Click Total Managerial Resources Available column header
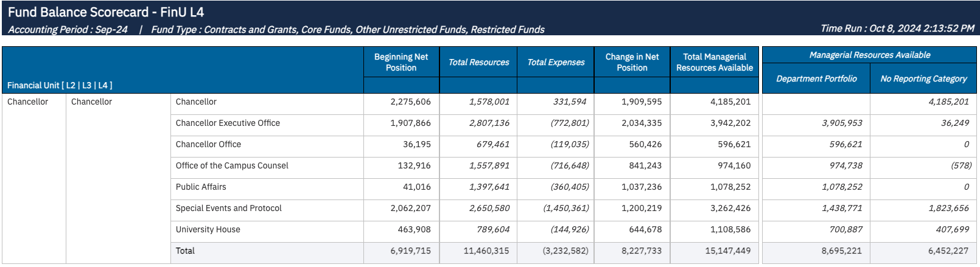Screen dimensions: 980x267 (714, 62)
